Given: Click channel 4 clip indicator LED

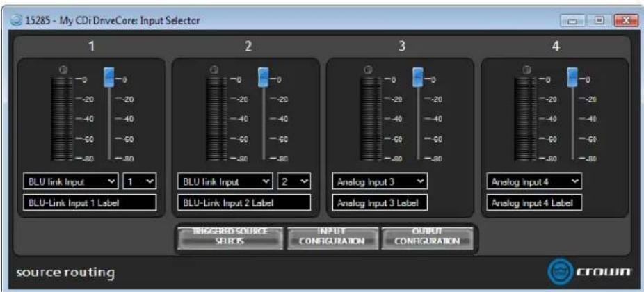Looking at the screenshot, I should (527, 70).
